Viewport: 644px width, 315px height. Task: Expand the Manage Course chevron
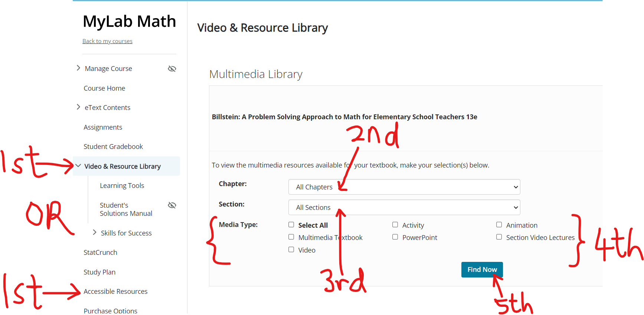78,68
